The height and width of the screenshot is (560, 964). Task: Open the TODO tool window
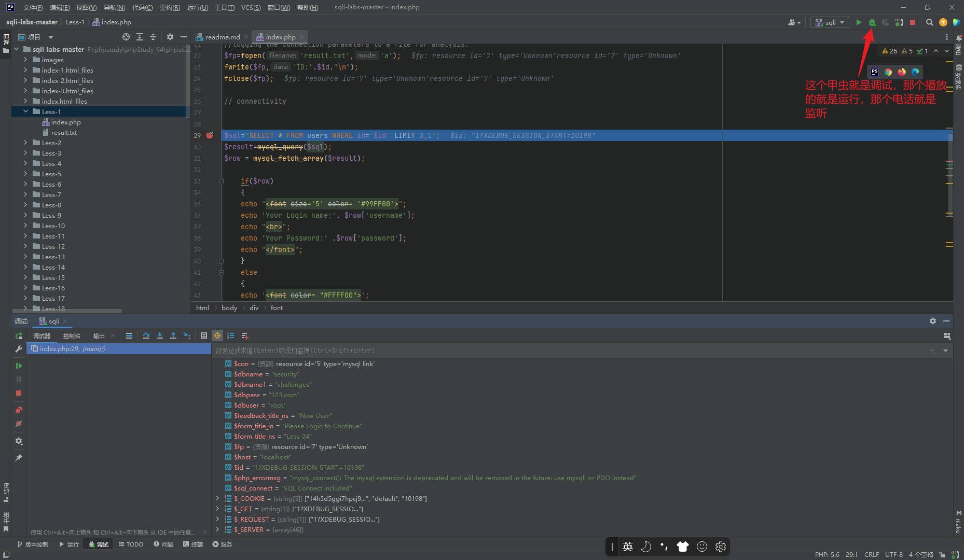(131, 544)
